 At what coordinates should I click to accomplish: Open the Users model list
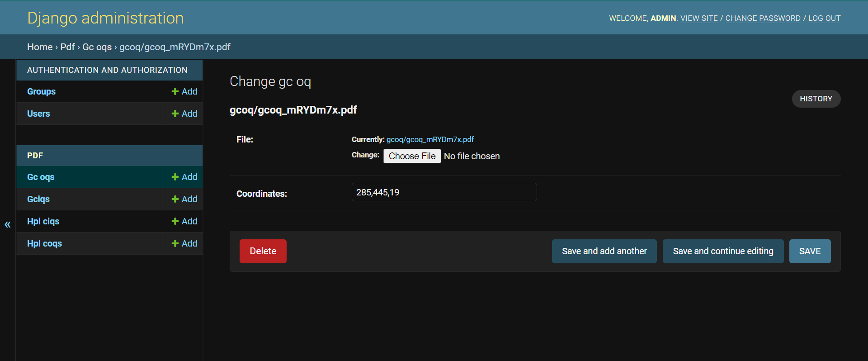[38, 114]
